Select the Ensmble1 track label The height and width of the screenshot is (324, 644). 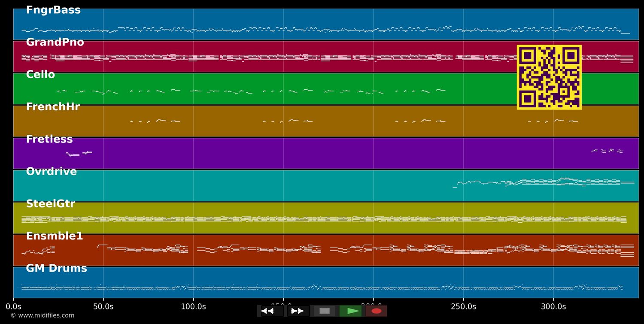[x=55, y=236]
